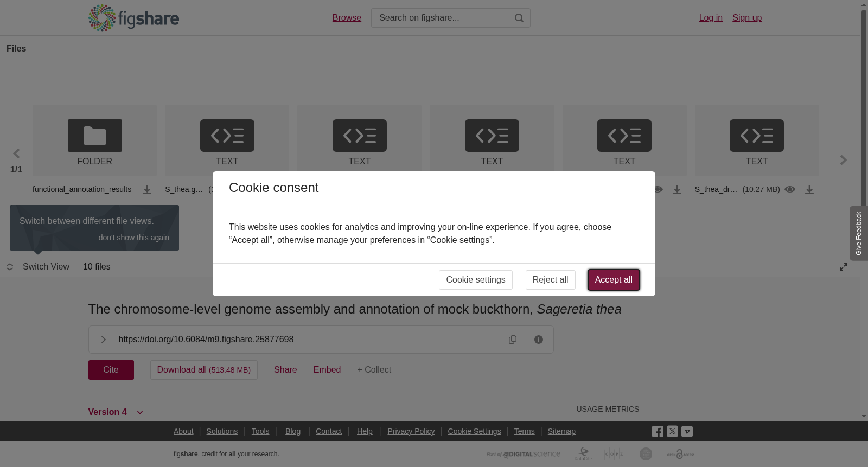Open figshare X (Twitter) page
868x467 pixels.
672,431
